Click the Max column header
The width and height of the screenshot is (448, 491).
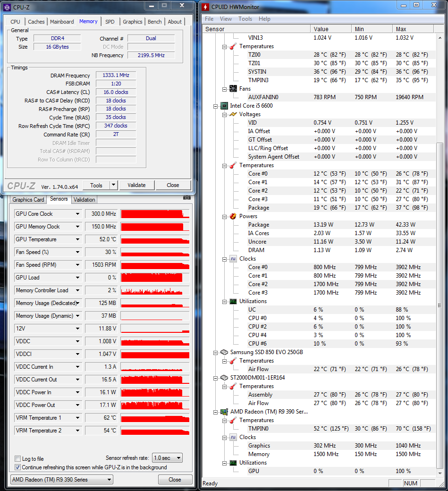point(413,29)
